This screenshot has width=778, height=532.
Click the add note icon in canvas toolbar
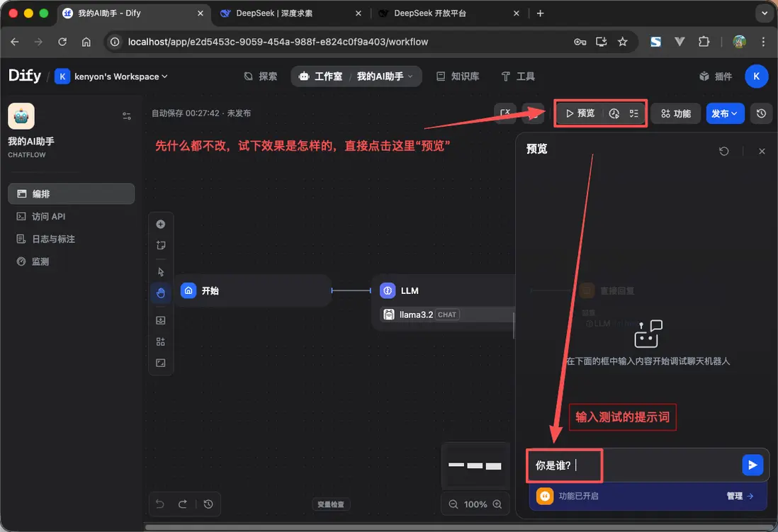coord(161,245)
